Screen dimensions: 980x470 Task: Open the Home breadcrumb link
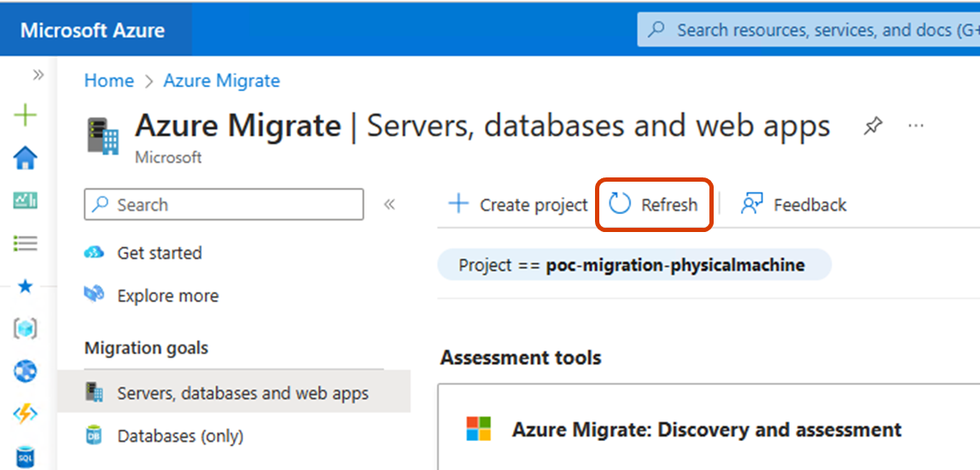pos(108,81)
